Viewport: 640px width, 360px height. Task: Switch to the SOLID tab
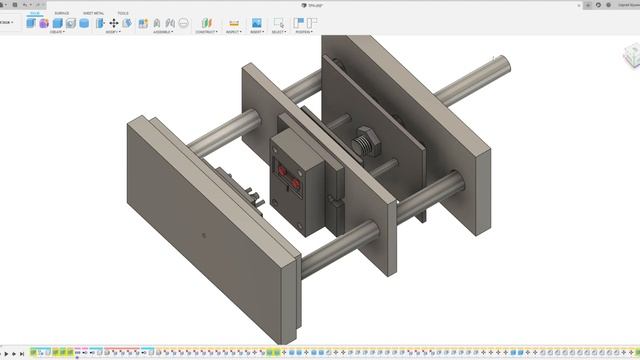[35, 13]
